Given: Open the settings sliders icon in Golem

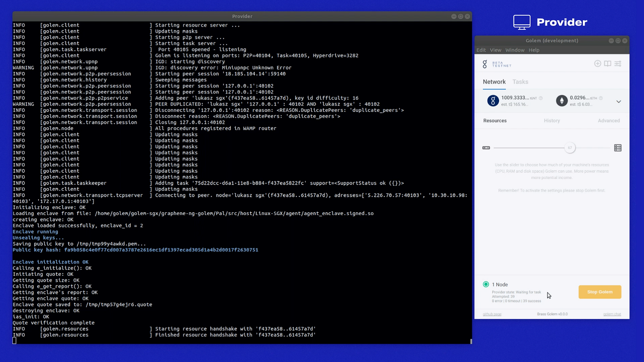Looking at the screenshot, I should coord(618,64).
